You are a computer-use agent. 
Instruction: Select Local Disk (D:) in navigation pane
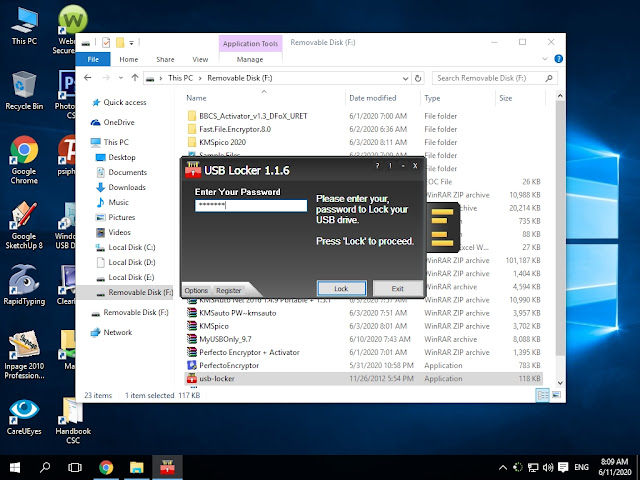pyautogui.click(x=131, y=262)
